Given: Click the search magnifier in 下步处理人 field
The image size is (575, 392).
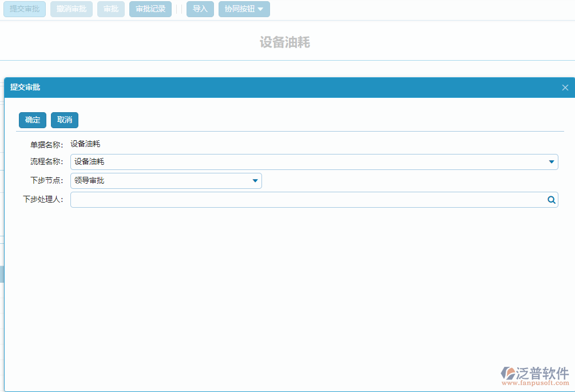Looking at the screenshot, I should coord(551,200).
